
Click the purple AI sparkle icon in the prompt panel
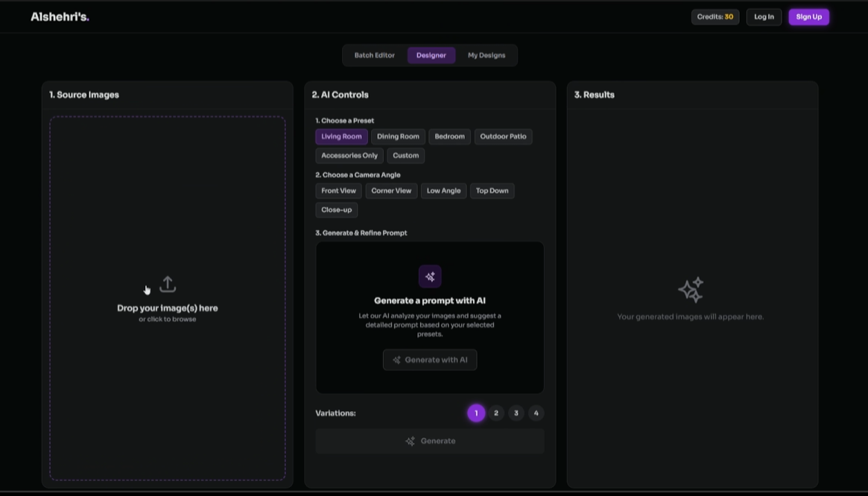click(x=430, y=276)
